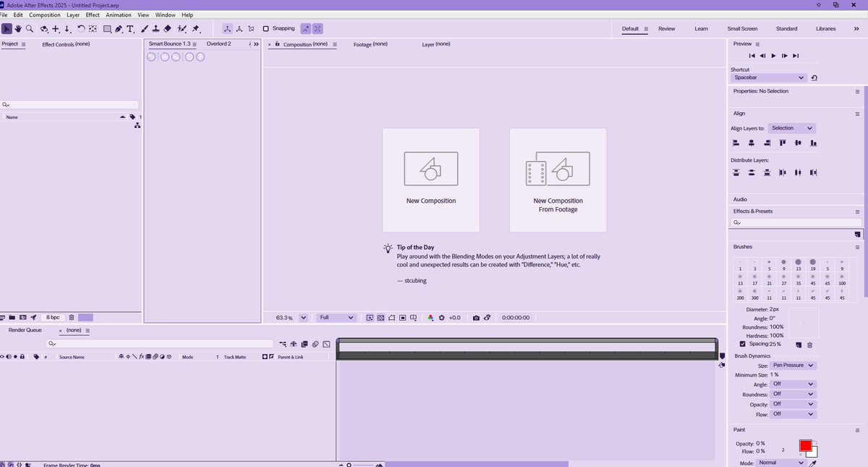868x467 pixels.
Task: Select the Clone Stamp tool
Action: click(x=156, y=29)
